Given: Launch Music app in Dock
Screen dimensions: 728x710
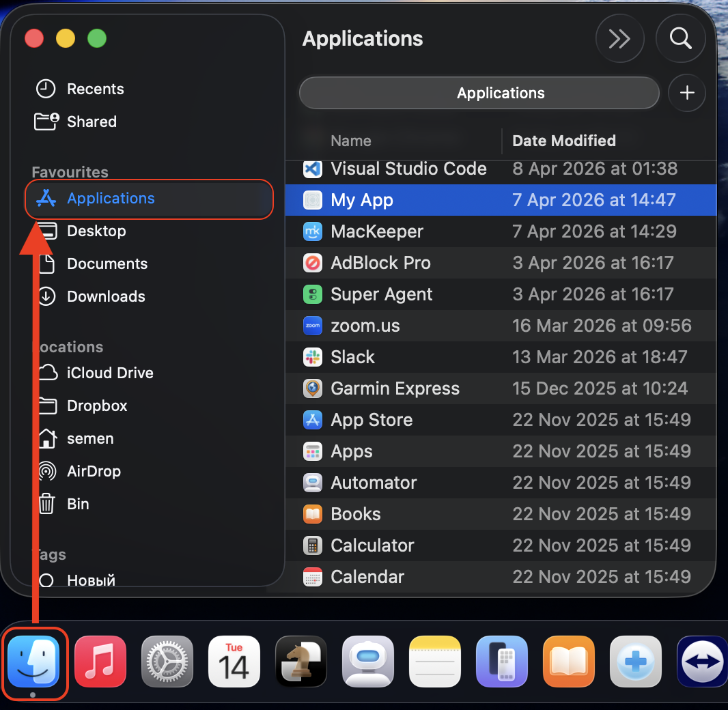Looking at the screenshot, I should pos(100,662).
